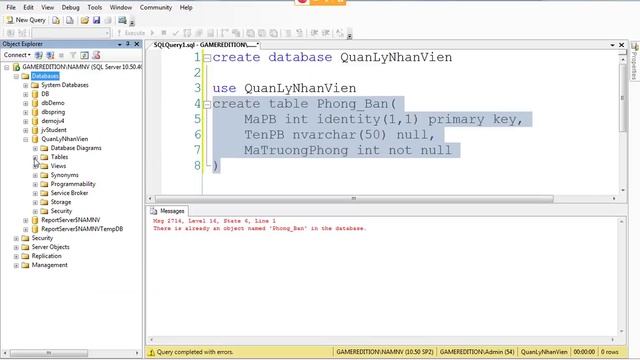
Task: Open the View menu
Action: 47,7
